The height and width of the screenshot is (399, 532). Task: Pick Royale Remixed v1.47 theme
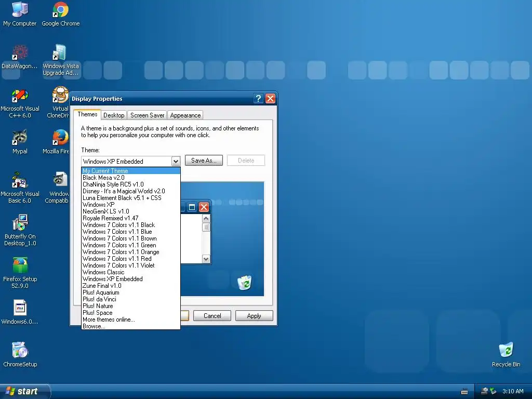pos(130,218)
